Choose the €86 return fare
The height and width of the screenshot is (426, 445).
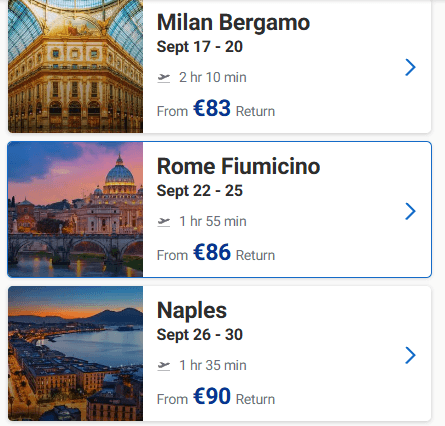212,252
